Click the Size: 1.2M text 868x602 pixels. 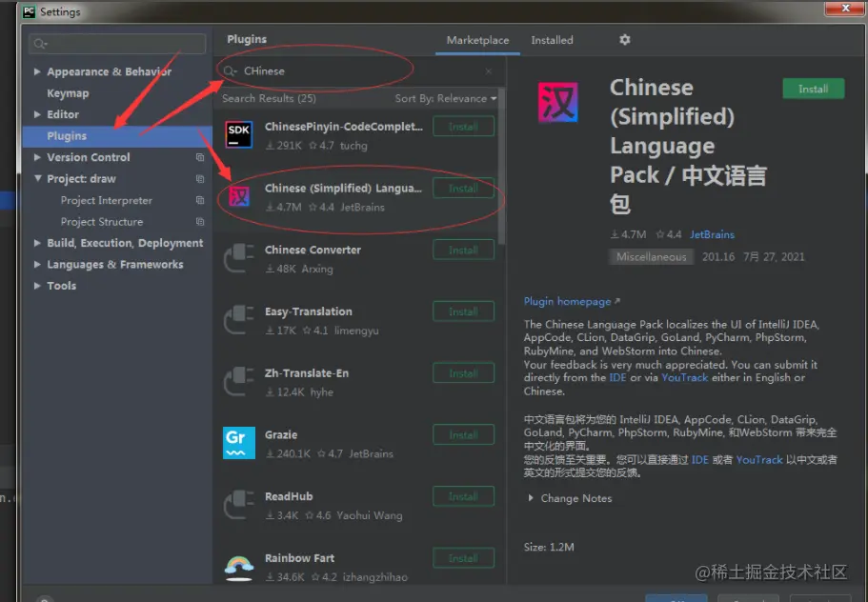point(549,547)
